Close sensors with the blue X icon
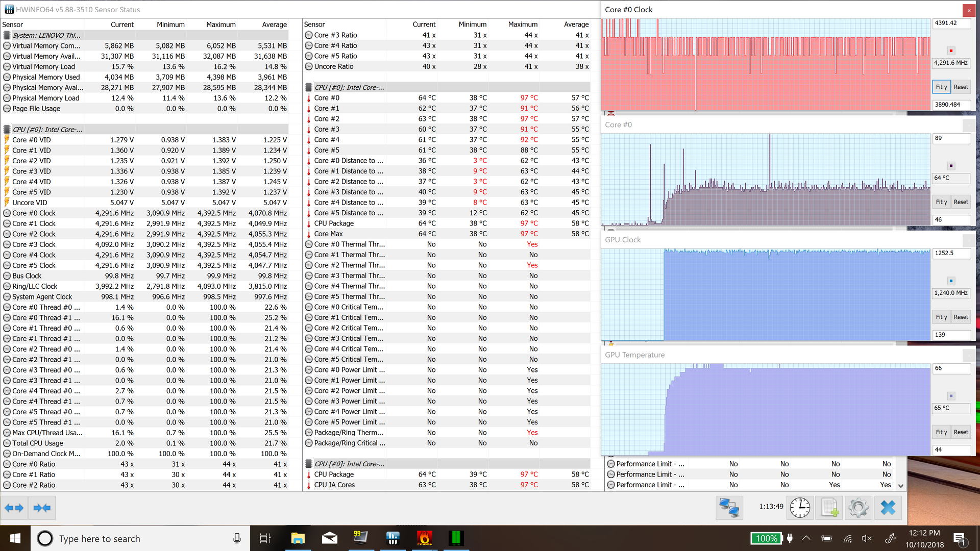 (888, 508)
